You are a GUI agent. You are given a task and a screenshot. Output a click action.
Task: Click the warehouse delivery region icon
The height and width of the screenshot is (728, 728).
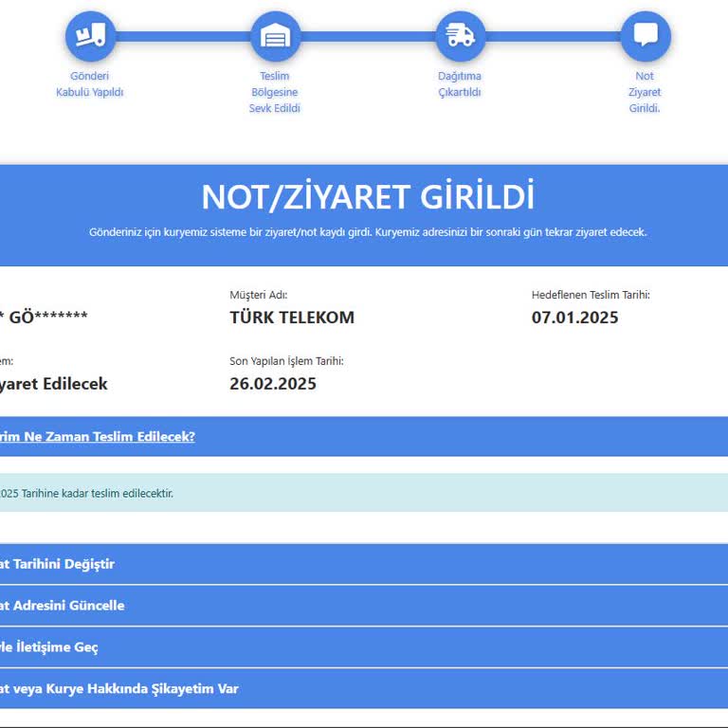pyautogui.click(x=275, y=36)
